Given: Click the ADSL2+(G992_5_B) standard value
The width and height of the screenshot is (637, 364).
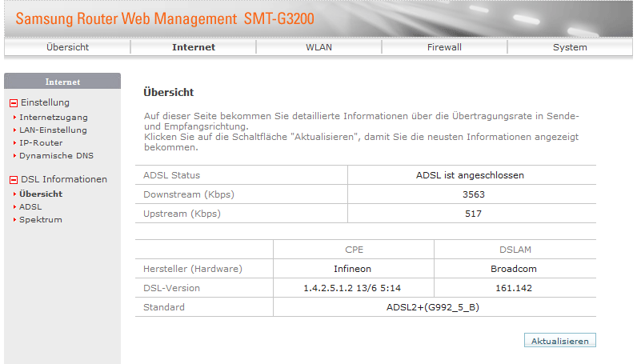Looking at the screenshot, I should click(x=433, y=307).
